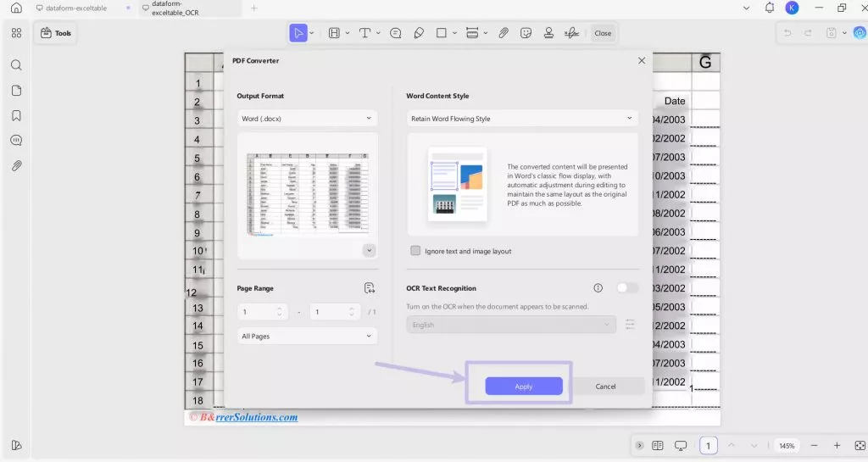This screenshot has width=868, height=462.
Task: Open the Search icon in left sidebar
Action: point(17,65)
